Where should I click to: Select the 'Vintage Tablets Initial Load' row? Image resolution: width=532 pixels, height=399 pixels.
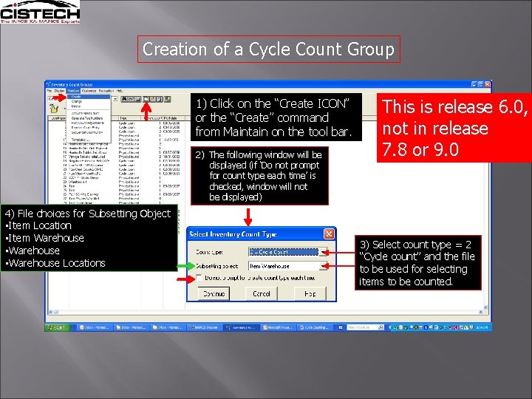[x=117, y=157]
